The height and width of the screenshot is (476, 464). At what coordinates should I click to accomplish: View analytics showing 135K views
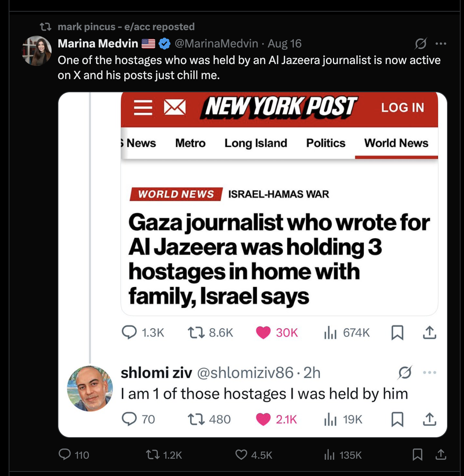[x=343, y=455]
